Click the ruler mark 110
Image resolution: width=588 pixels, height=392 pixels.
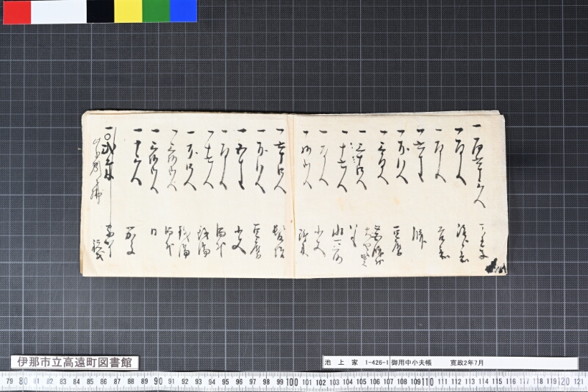tap(428, 382)
